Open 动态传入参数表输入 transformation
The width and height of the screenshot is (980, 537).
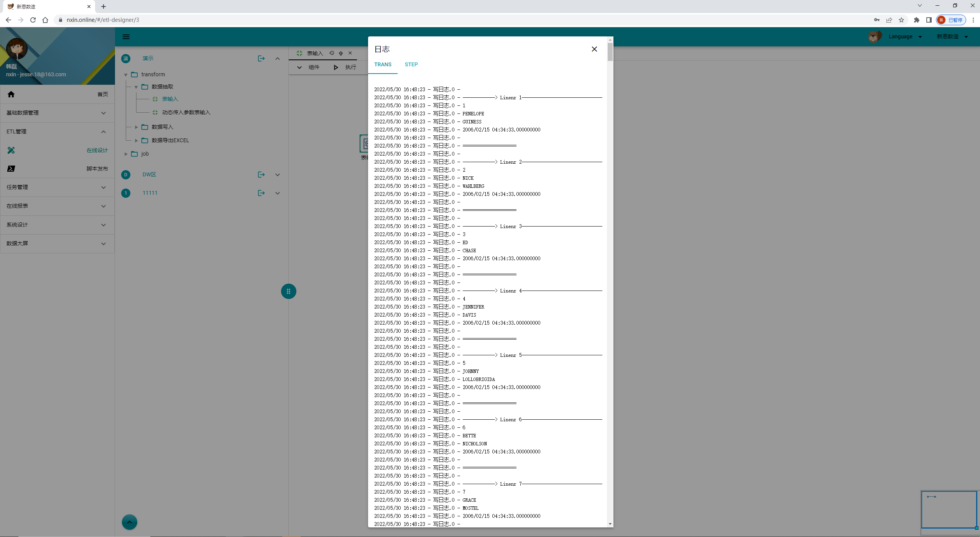coord(186,112)
